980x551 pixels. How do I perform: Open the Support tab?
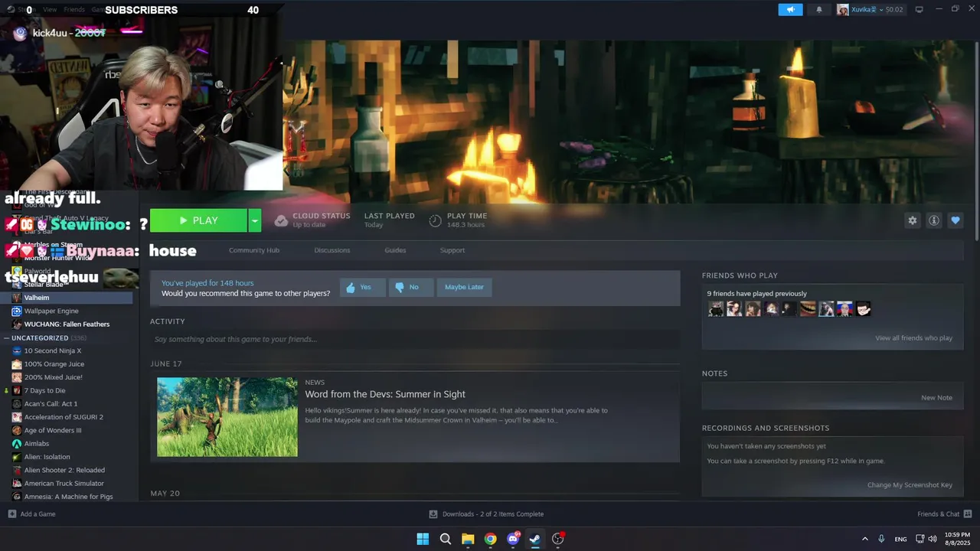pos(452,250)
